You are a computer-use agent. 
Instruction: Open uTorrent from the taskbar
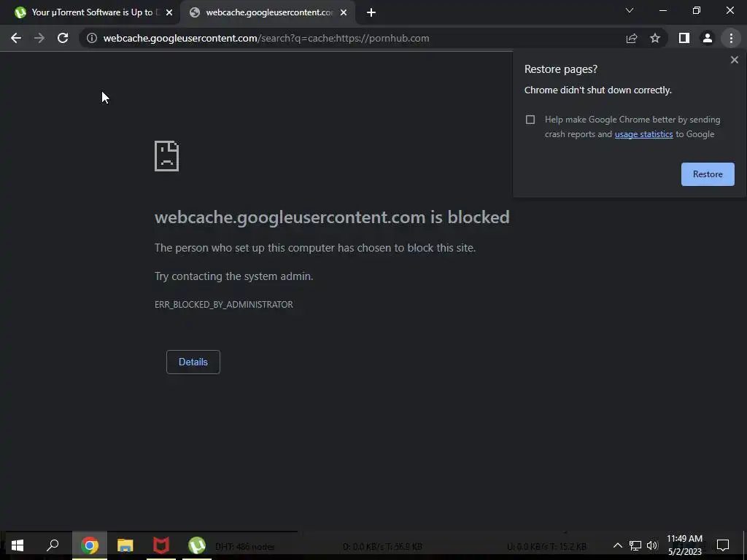point(197,545)
